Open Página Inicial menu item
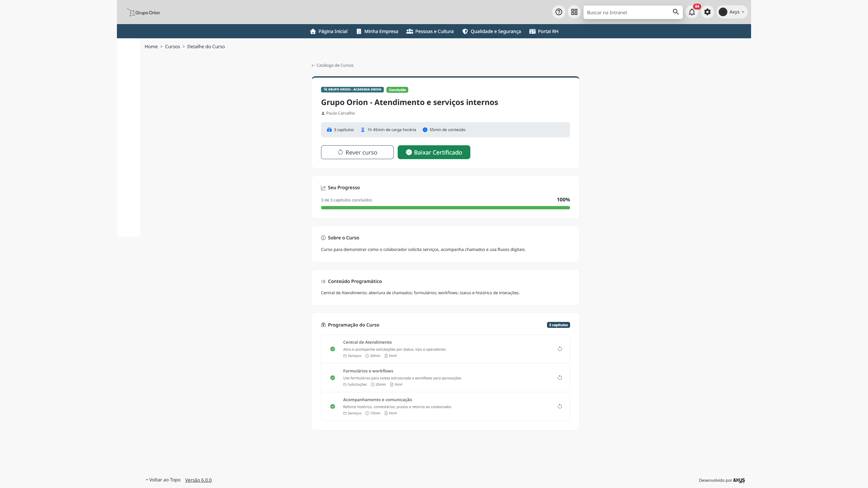This screenshot has width=868, height=488. (x=329, y=31)
